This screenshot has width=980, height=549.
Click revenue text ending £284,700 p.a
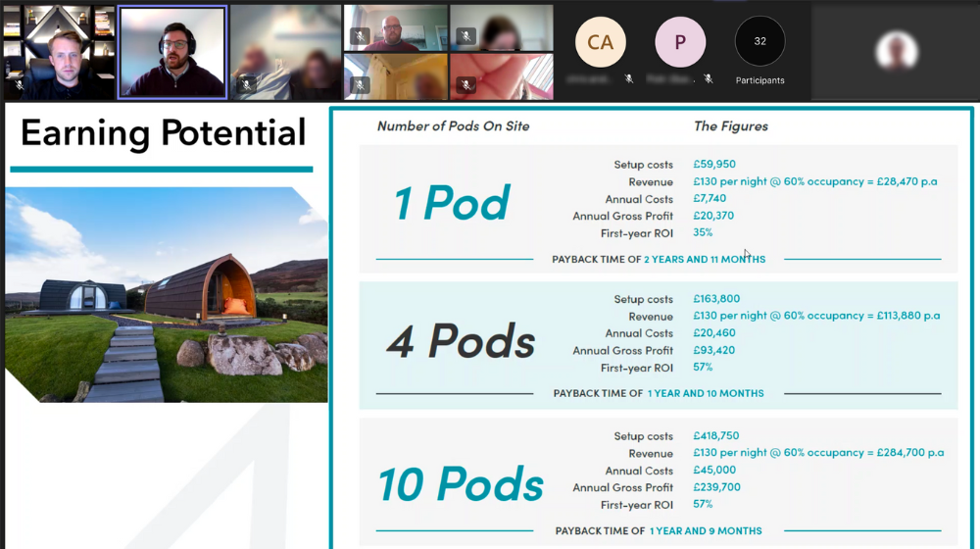[x=818, y=453]
